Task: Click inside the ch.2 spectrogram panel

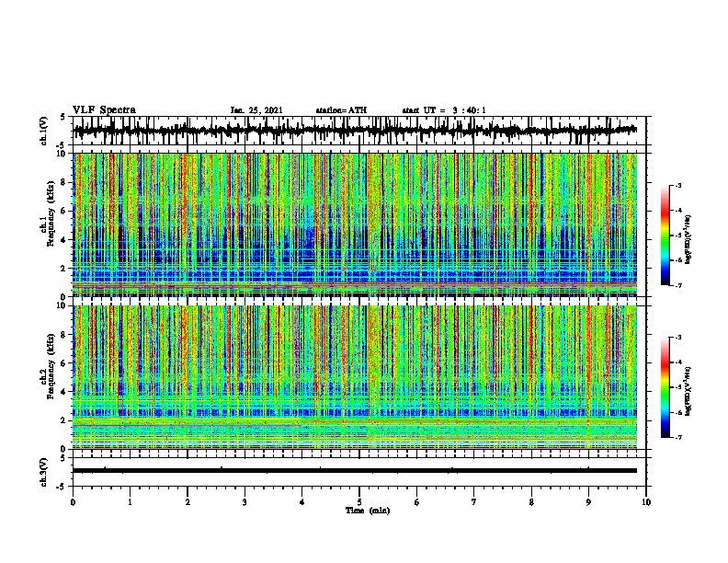Action: (355, 377)
